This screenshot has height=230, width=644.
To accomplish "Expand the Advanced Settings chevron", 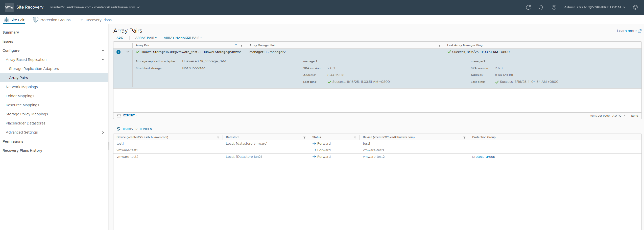I will (103, 132).
